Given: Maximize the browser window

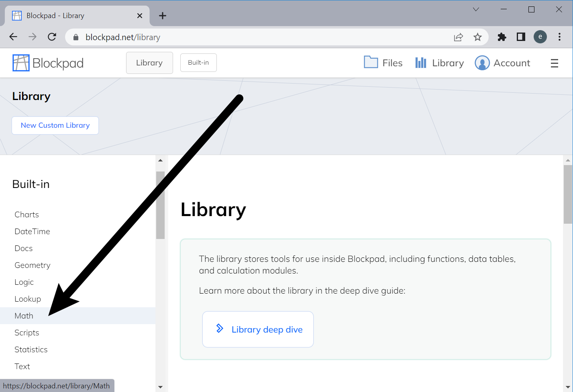Looking at the screenshot, I should pos(531,9).
